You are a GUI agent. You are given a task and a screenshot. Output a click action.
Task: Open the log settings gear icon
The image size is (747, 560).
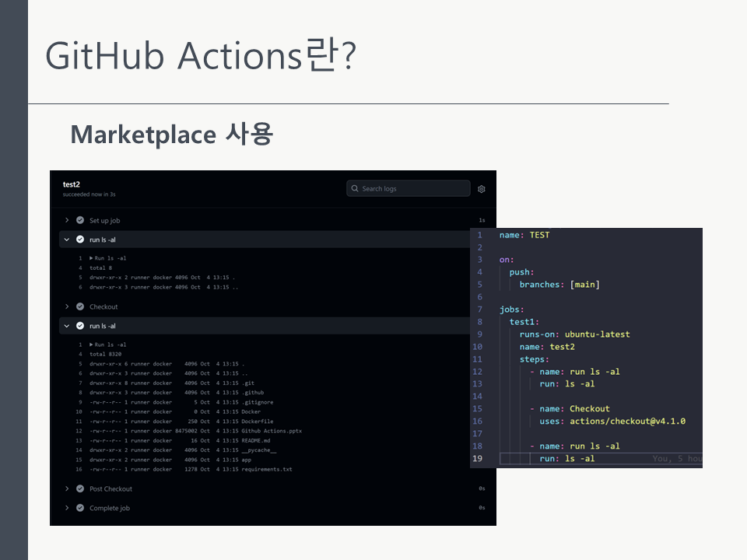click(481, 189)
